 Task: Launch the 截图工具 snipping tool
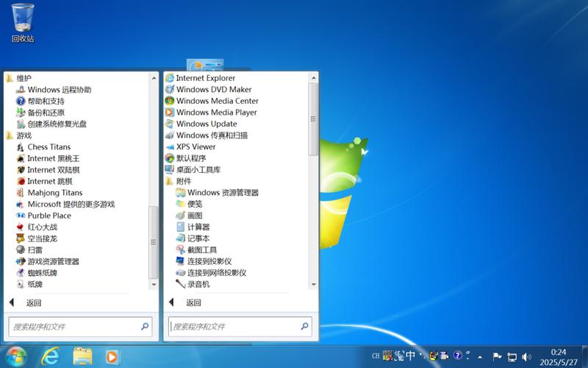[x=202, y=250]
